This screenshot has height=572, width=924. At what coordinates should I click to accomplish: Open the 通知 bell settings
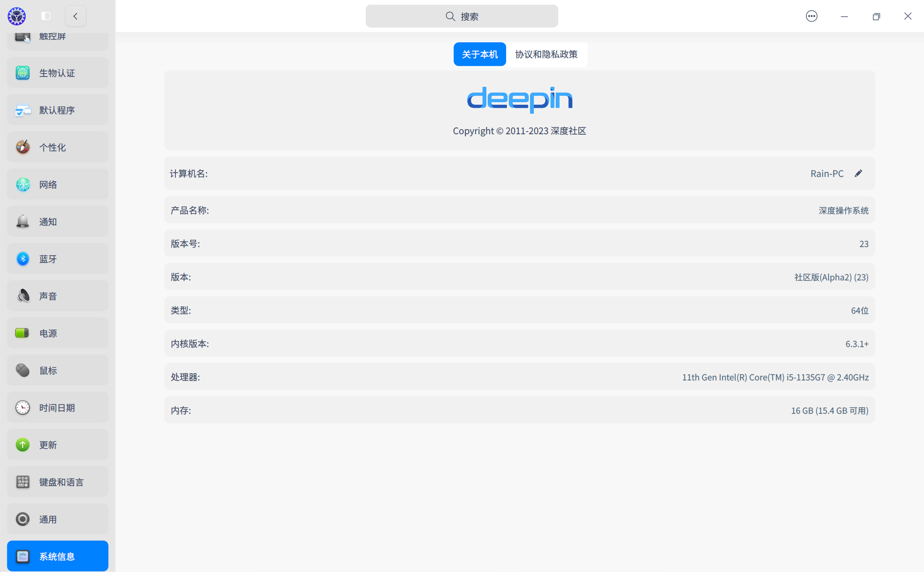coord(57,222)
